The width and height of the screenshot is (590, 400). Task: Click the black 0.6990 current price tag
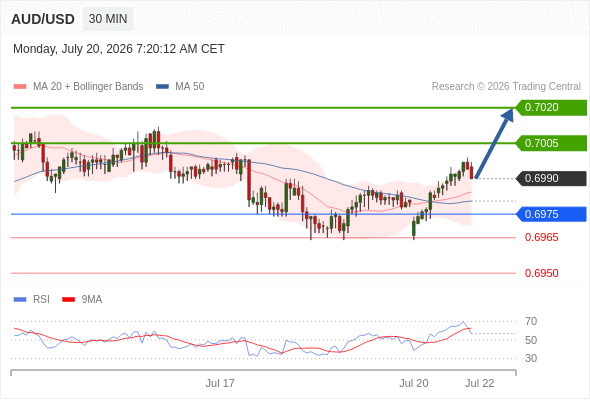(551, 178)
